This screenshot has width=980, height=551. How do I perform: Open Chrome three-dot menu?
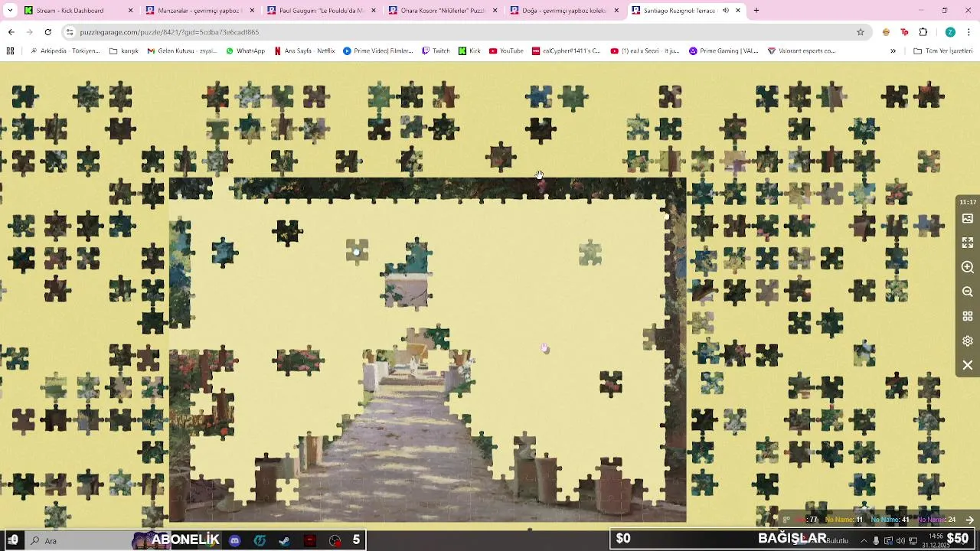(x=969, y=32)
